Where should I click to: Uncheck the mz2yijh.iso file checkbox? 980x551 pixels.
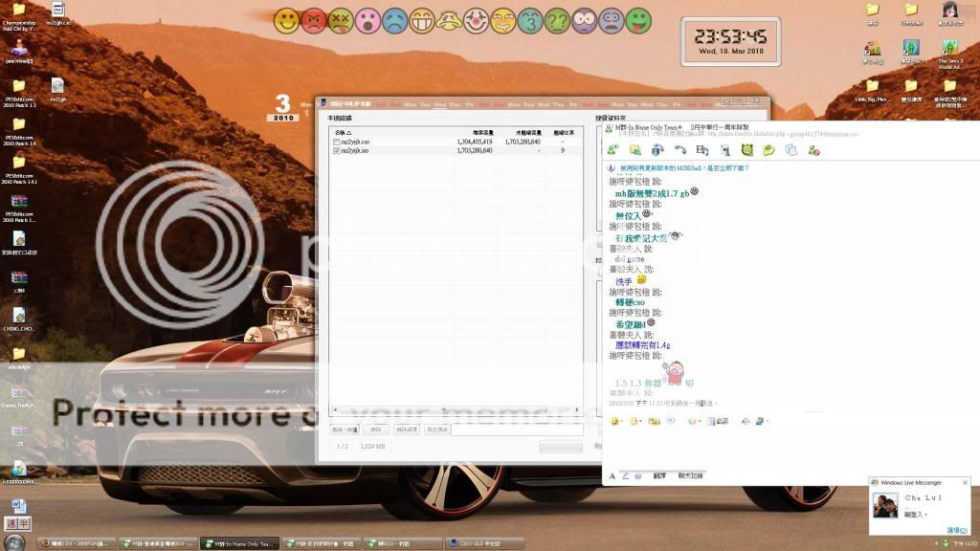[336, 150]
